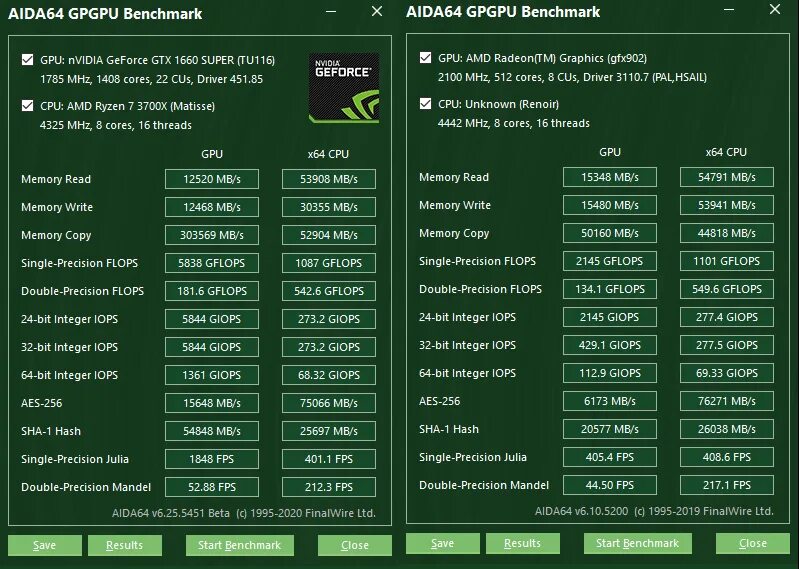
Task: Select SHA-1 Hash value 54848 MB/s
Action: click(x=212, y=431)
